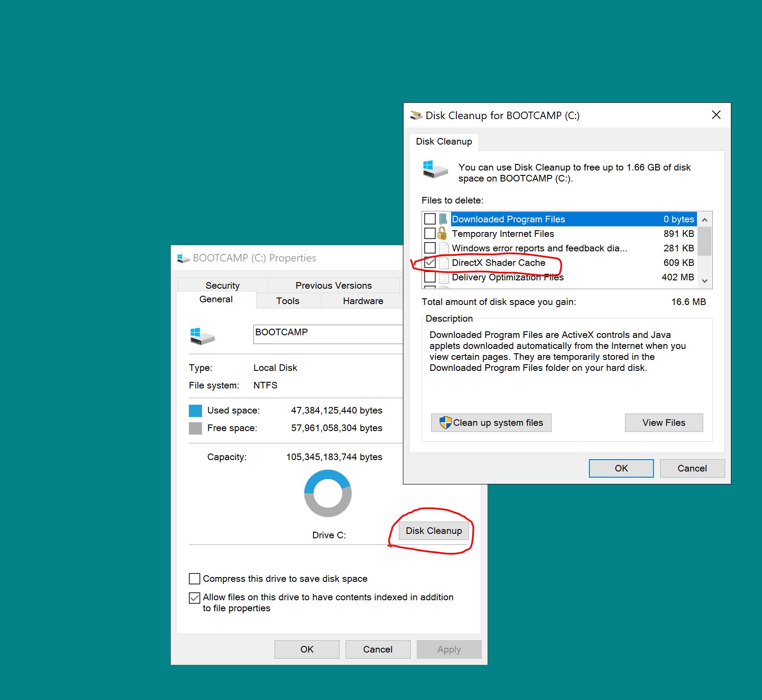
Task: Click the NTFS file system value
Action: pos(265,385)
